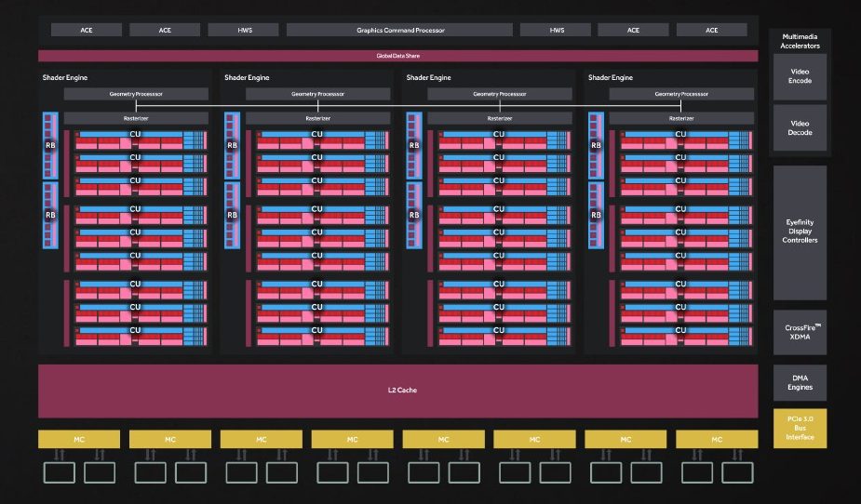Click the Video Decode block

coord(800,127)
